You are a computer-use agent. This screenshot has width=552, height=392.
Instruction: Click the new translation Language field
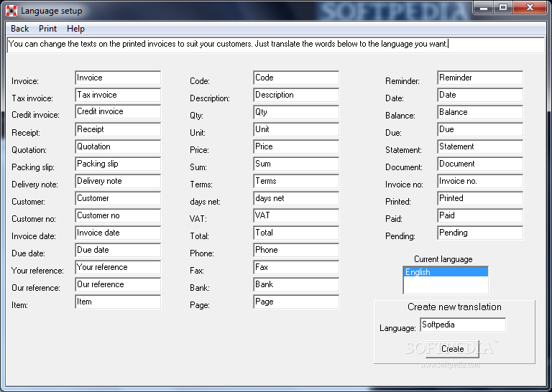463,325
